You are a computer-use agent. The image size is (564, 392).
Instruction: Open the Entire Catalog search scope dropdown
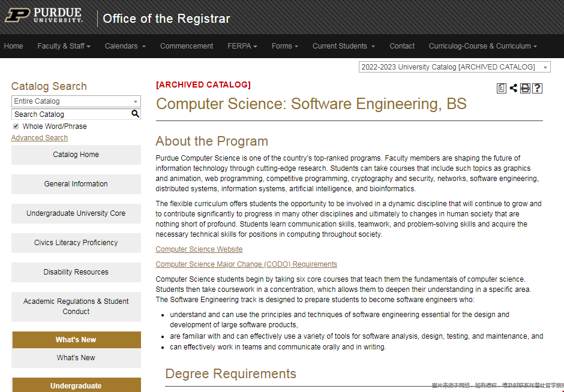(x=76, y=101)
